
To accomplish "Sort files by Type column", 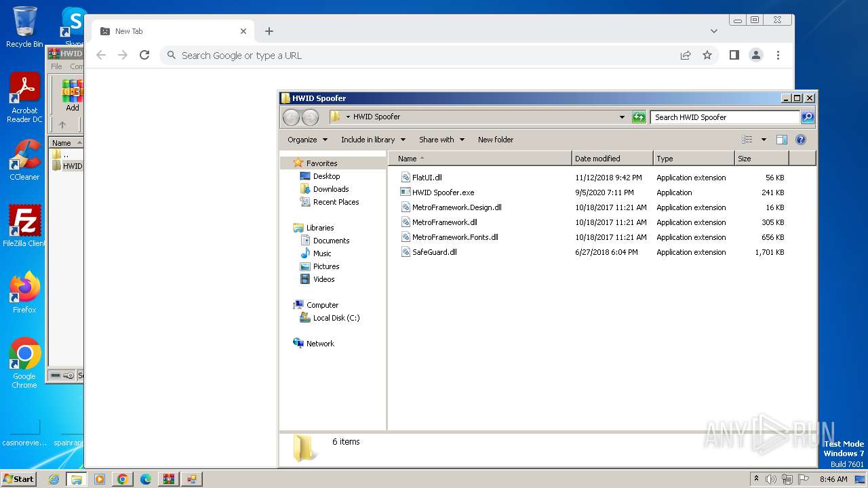I will pos(694,159).
